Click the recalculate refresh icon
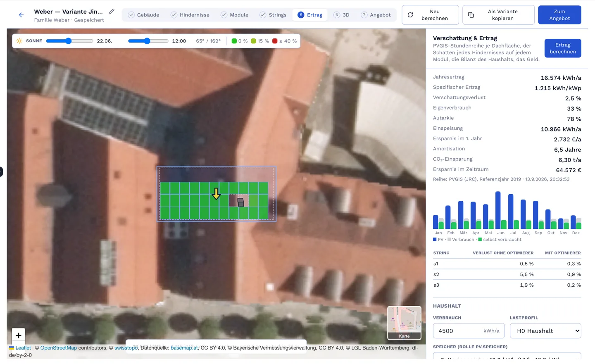The width and height of the screenshot is (595, 364). pos(410,15)
